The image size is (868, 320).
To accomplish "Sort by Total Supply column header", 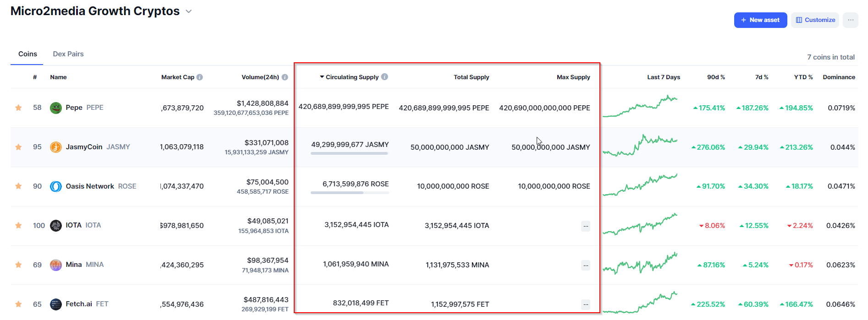I will click(x=472, y=77).
